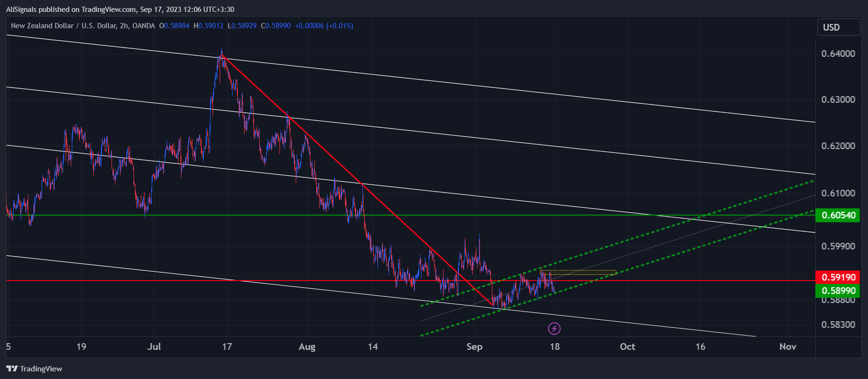The image size is (868, 379).
Task: Click the AliSignals published header text
Action: [120, 9]
